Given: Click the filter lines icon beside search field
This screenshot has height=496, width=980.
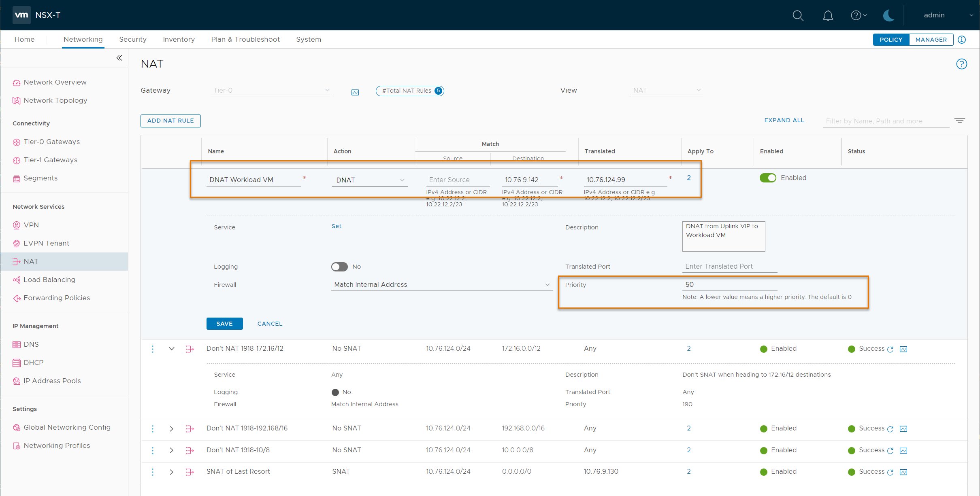Looking at the screenshot, I should coord(959,121).
